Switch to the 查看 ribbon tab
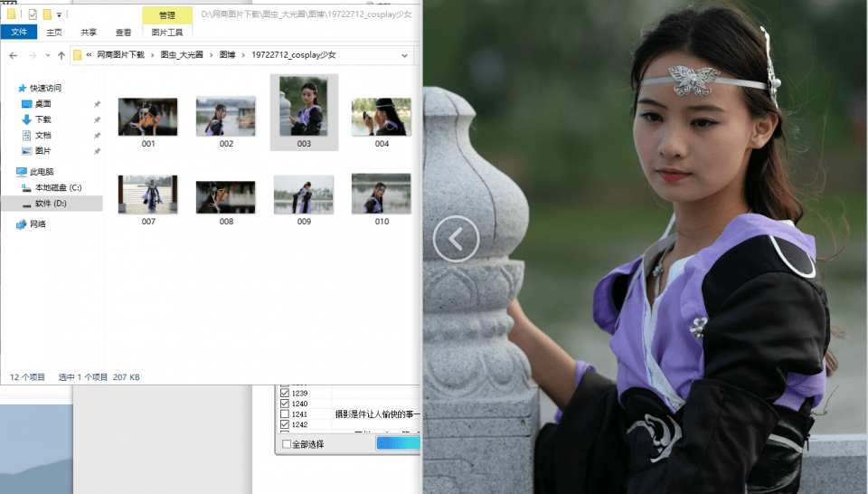Viewport: 868px width, 494px height. coord(123,32)
